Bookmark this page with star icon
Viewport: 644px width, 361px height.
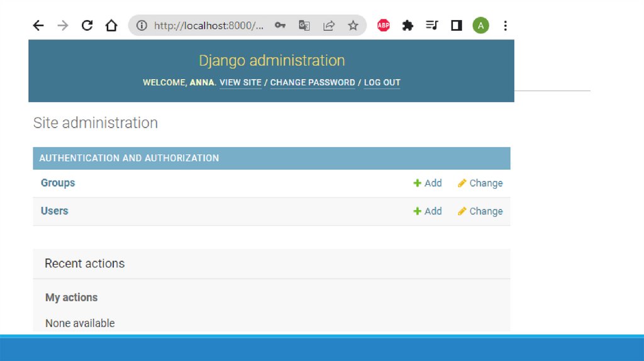click(353, 25)
